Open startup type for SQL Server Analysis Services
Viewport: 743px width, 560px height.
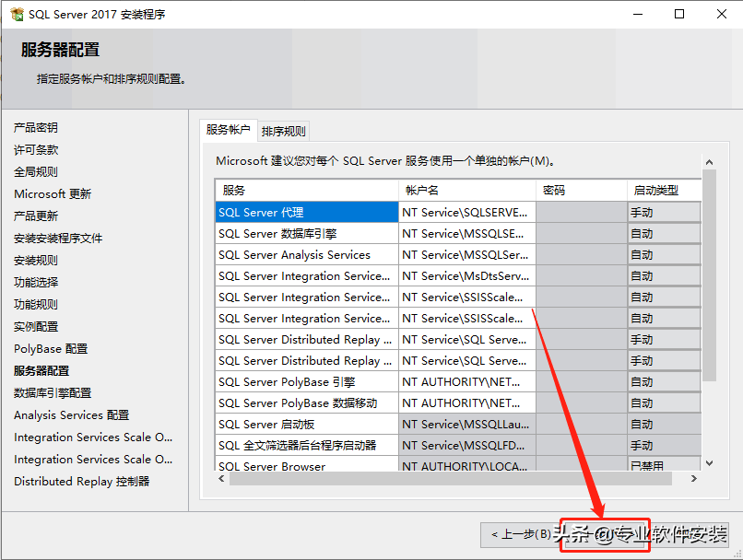(x=663, y=255)
